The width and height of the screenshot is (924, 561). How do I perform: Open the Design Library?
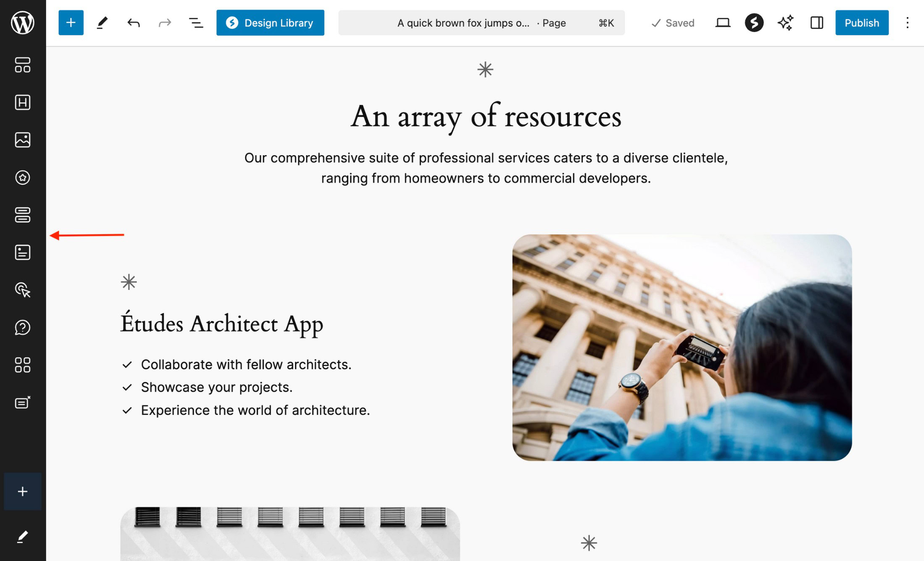270,23
